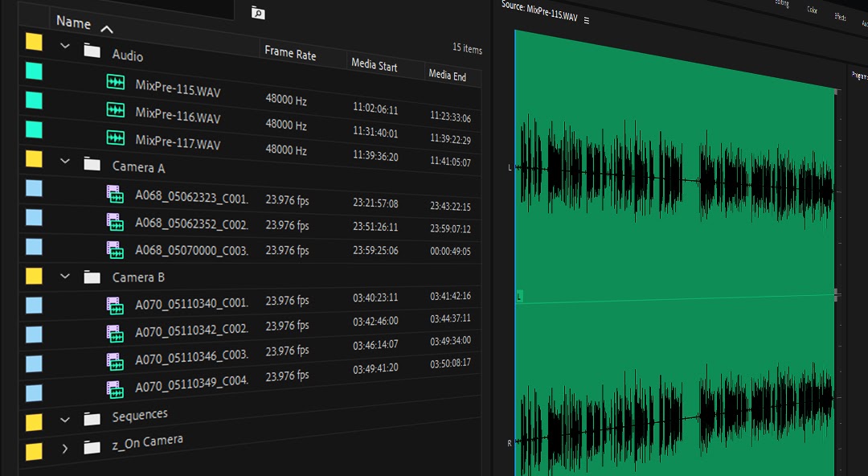Switch to the Effects workspace tab

[841, 17]
